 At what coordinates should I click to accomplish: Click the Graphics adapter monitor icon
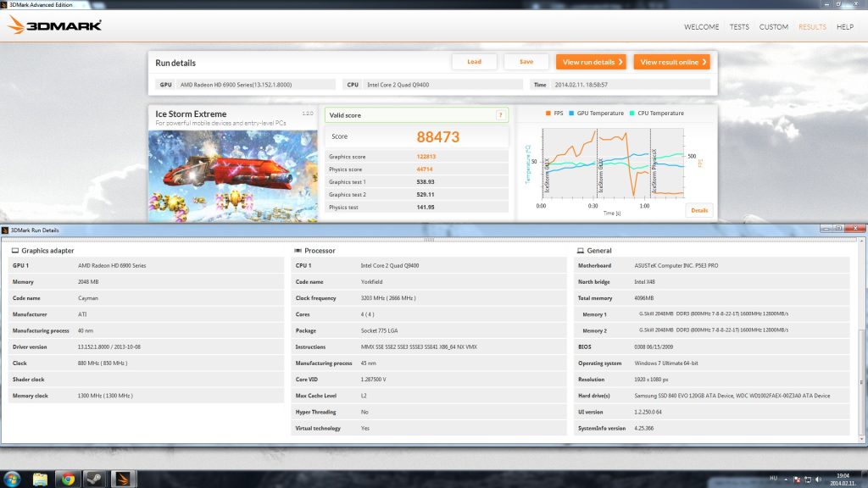(x=15, y=251)
